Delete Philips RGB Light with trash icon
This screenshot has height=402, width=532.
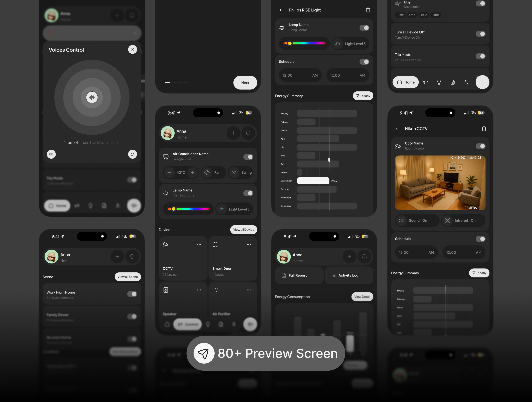pyautogui.click(x=367, y=10)
